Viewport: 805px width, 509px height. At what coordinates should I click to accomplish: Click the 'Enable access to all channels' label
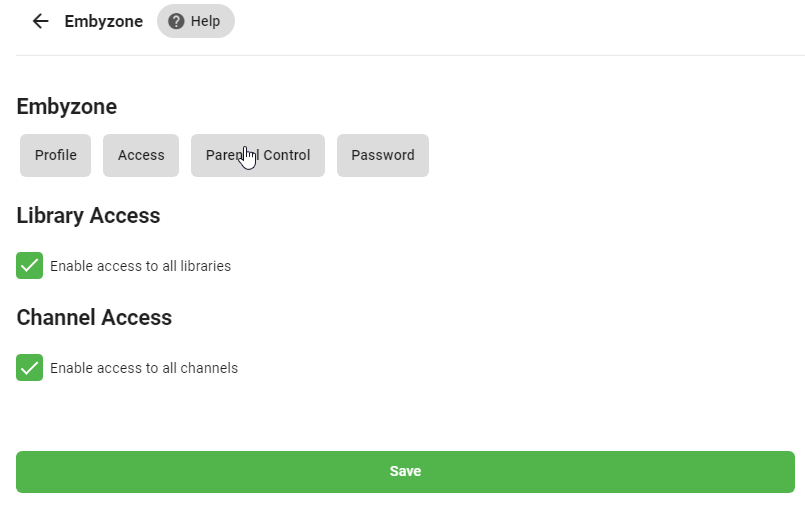144,368
